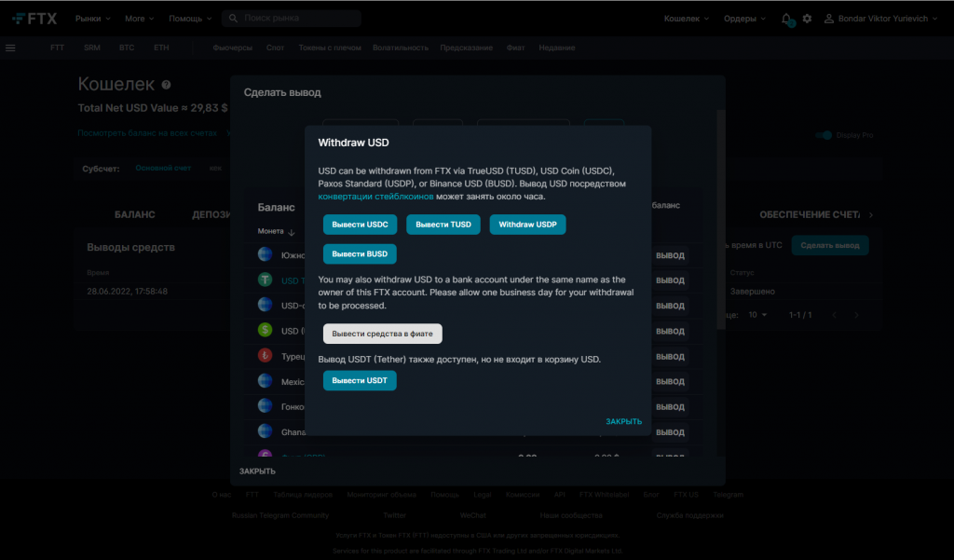Click Вывести BUSD button
Image resolution: width=954 pixels, height=560 pixels.
tap(360, 253)
